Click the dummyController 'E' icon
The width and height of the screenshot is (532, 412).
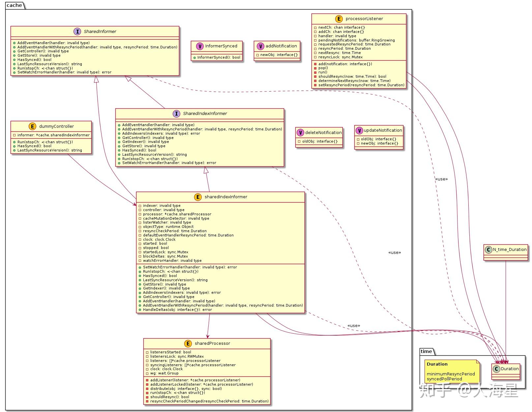[33, 126]
